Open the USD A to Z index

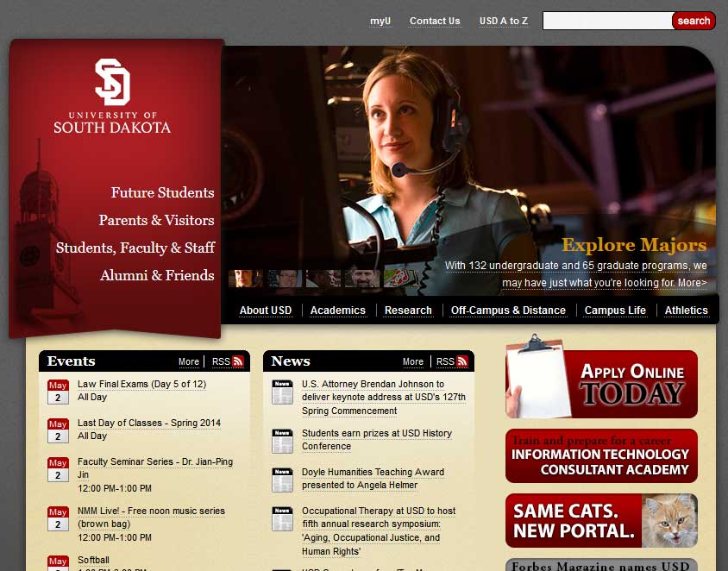coord(504,22)
